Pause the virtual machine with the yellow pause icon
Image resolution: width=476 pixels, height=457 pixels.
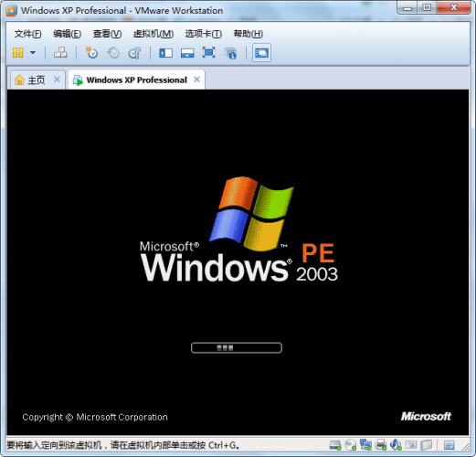pos(18,53)
